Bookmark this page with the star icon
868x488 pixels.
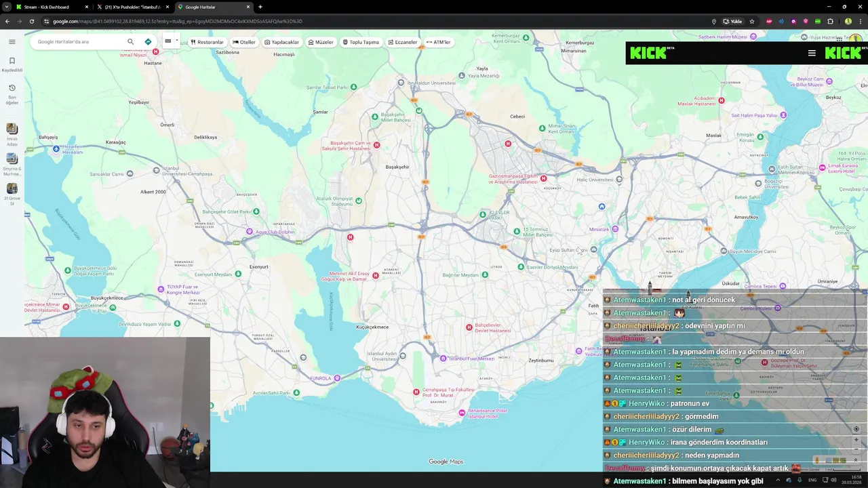pos(751,21)
